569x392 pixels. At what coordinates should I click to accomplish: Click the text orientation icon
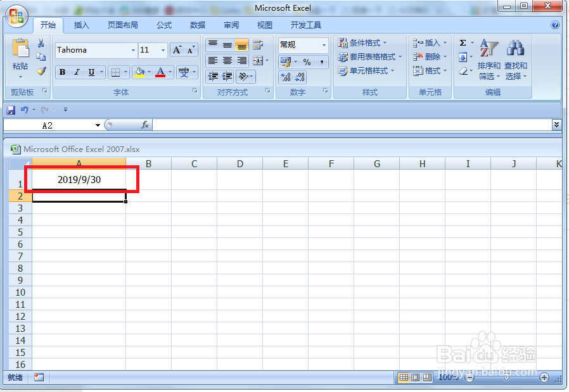243,76
